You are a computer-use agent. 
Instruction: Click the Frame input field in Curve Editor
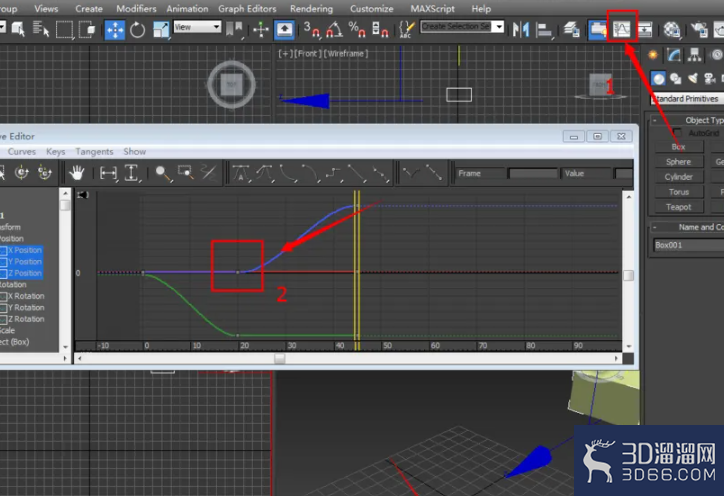tap(532, 173)
